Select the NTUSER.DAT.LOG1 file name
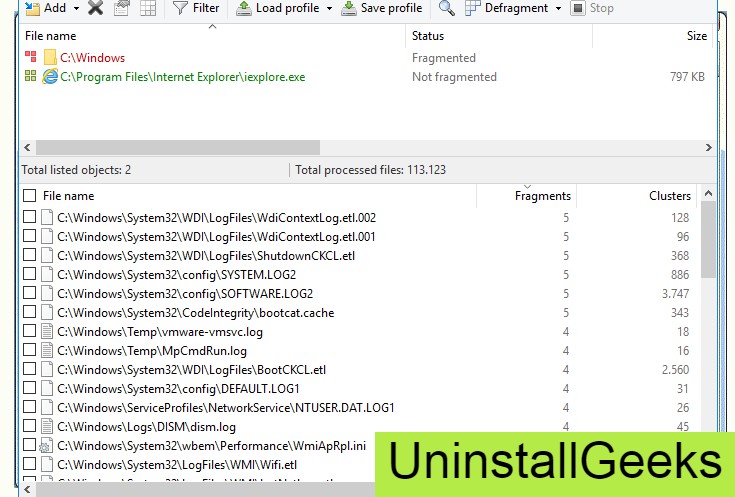Image resolution: width=735 pixels, height=497 pixels. [x=225, y=407]
